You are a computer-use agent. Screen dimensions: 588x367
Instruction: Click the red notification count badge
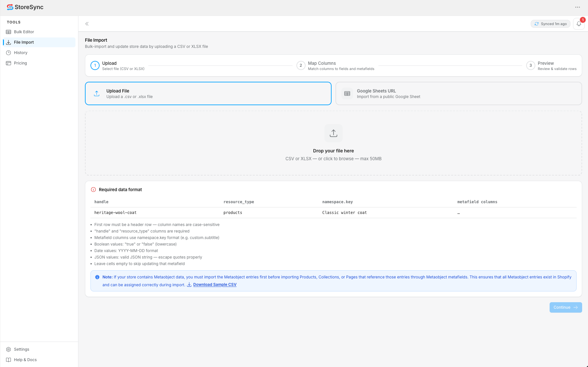(582, 20)
